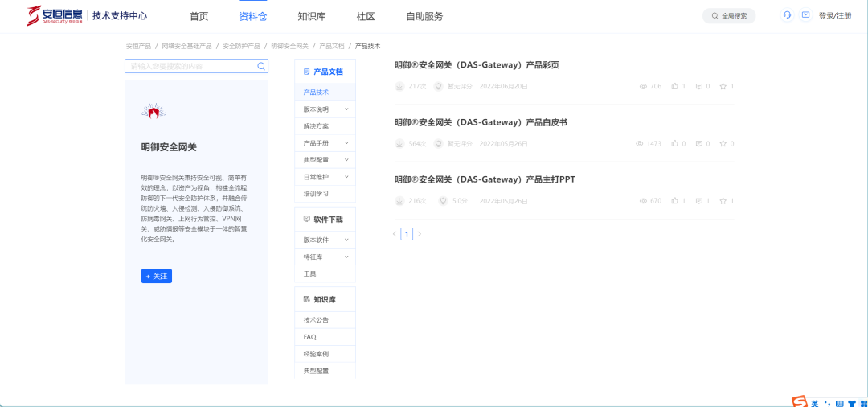The height and width of the screenshot is (407, 868).
Task: Go to 安全防护产品 breadcrumb
Action: [241, 47]
